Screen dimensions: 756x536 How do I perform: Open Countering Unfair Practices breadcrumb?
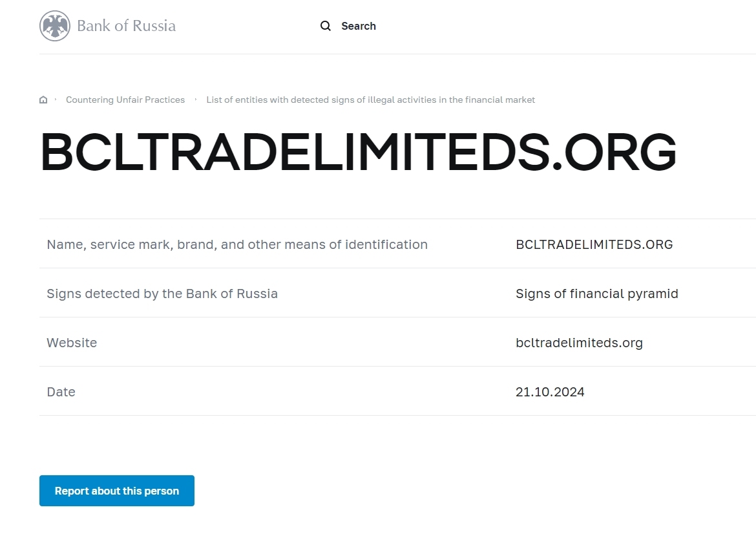tap(125, 100)
